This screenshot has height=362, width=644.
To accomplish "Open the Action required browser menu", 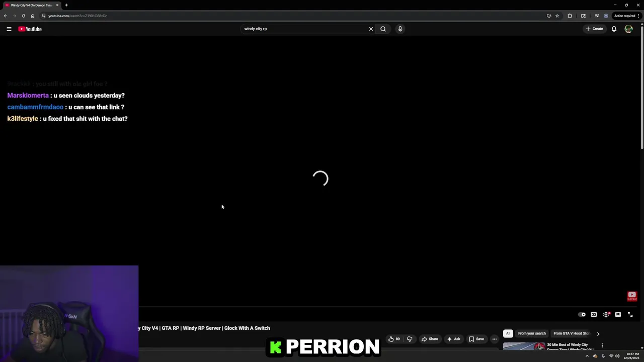I will (626, 16).
